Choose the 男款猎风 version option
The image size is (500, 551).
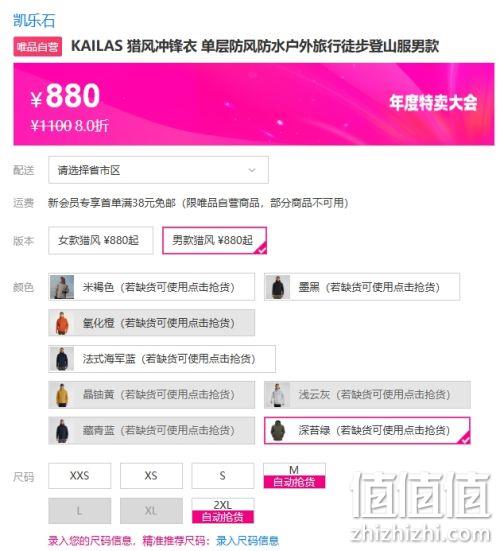tap(214, 241)
